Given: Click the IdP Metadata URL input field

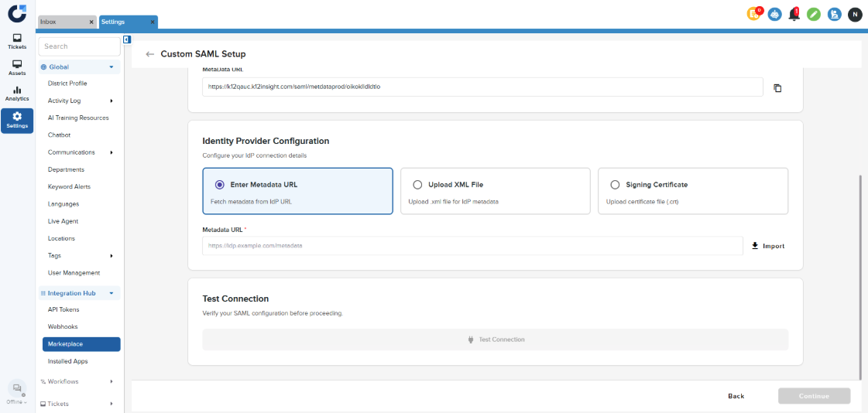Looking at the screenshot, I should pos(472,246).
